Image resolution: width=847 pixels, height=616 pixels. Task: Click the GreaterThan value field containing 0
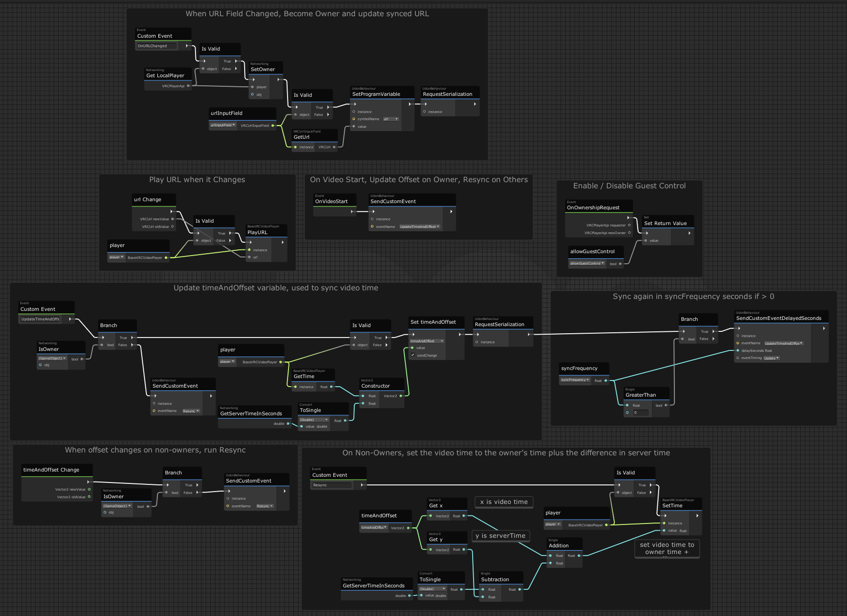(x=640, y=412)
